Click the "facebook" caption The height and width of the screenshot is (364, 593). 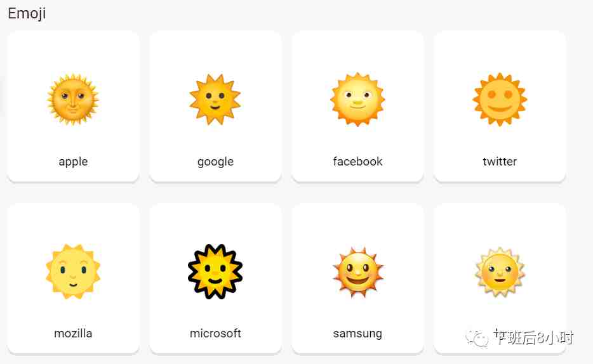click(x=357, y=161)
